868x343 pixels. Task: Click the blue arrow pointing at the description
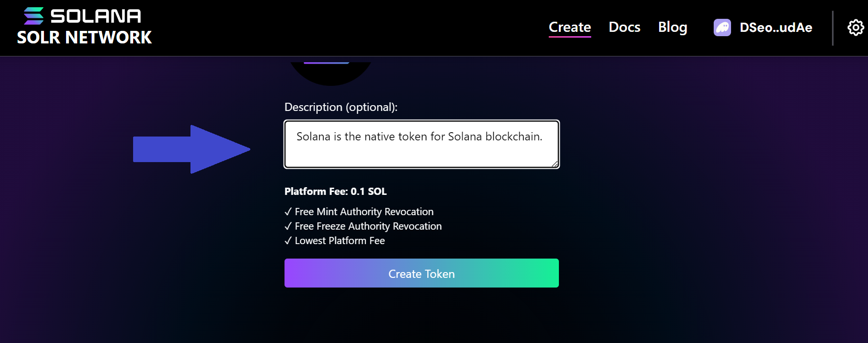tap(188, 148)
